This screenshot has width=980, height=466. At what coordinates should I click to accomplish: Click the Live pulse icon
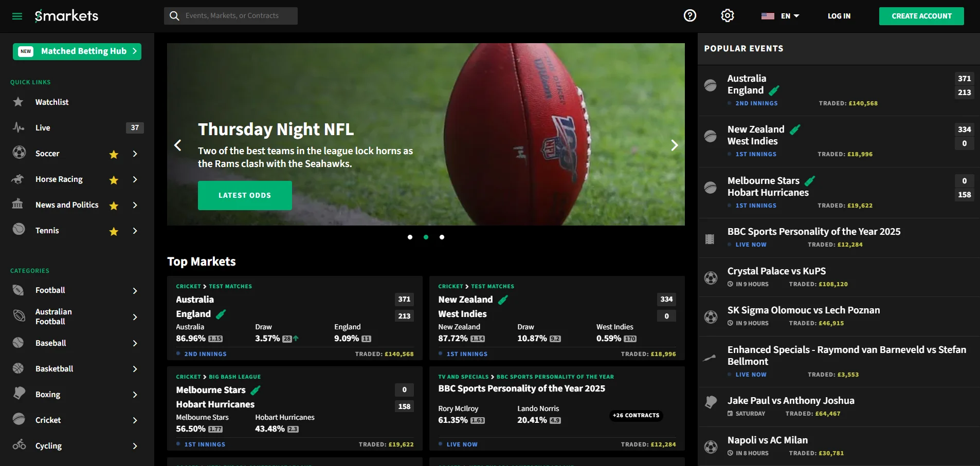19,127
